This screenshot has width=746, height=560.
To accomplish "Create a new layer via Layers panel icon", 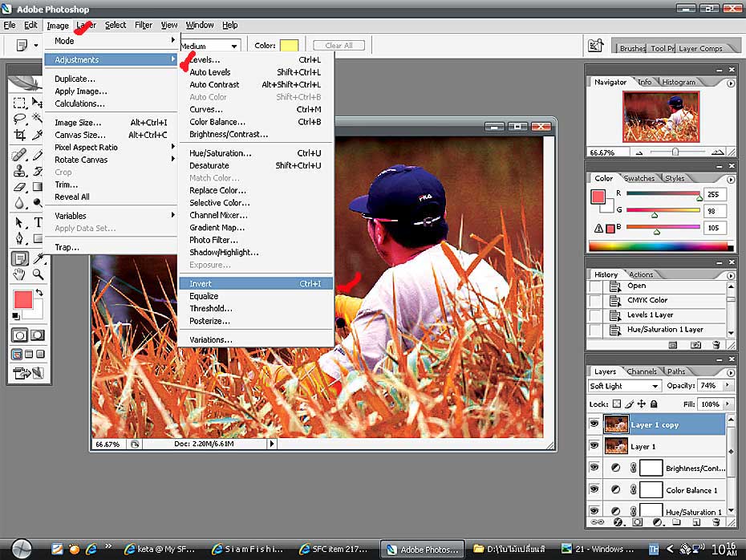I will click(696, 522).
